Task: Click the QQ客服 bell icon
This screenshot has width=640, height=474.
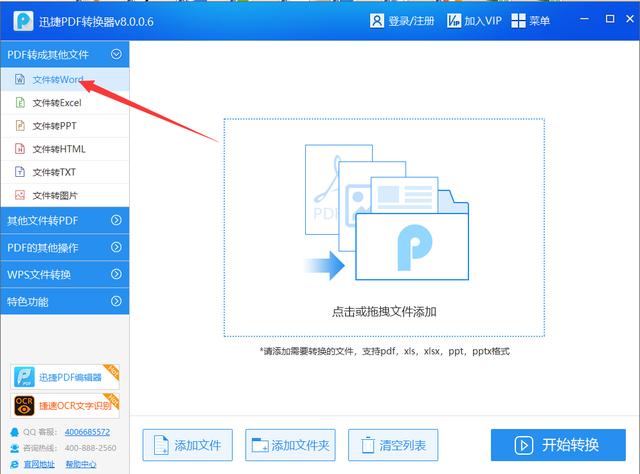Action: point(15,432)
